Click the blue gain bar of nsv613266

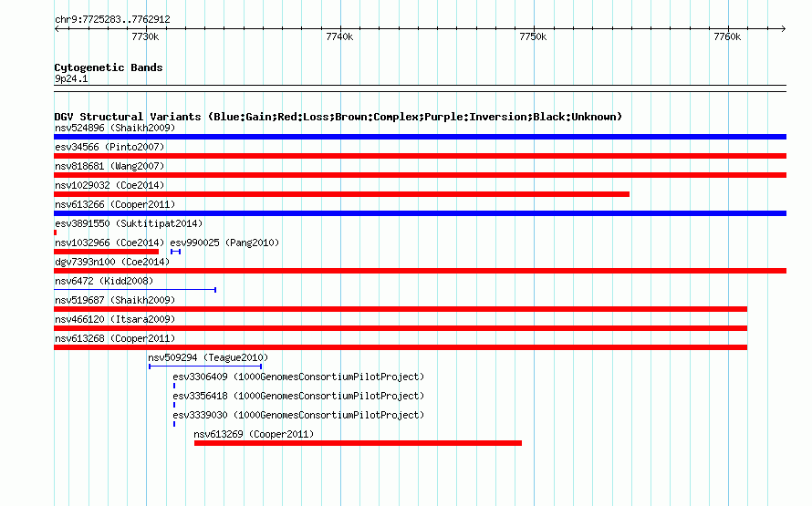coord(420,213)
